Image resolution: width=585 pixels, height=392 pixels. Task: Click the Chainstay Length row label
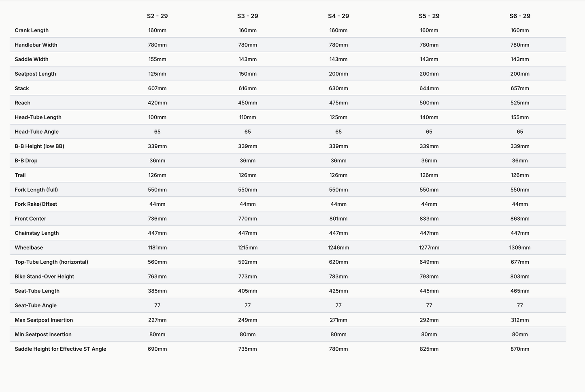click(x=37, y=233)
